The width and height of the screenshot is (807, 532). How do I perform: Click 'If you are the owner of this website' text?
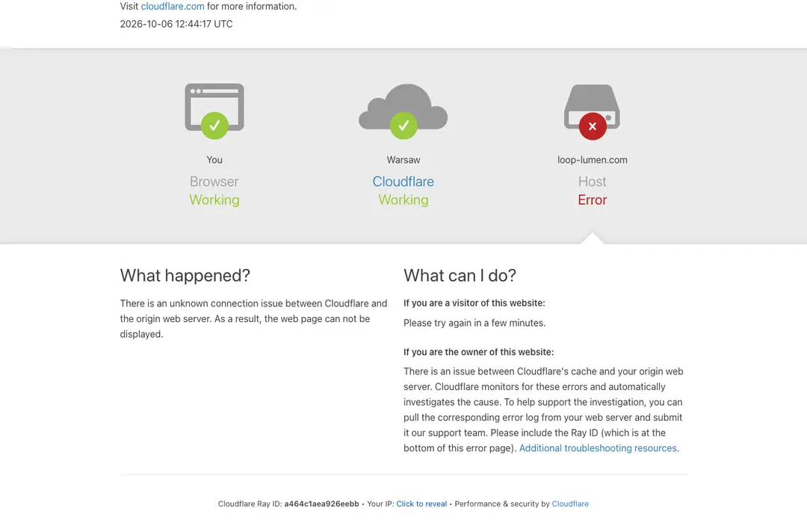click(x=478, y=352)
